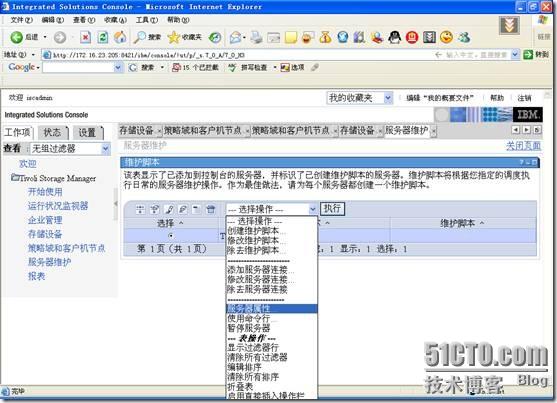The width and height of the screenshot is (557, 403).
Task: Switch to the 设置 tab
Action: (x=87, y=133)
